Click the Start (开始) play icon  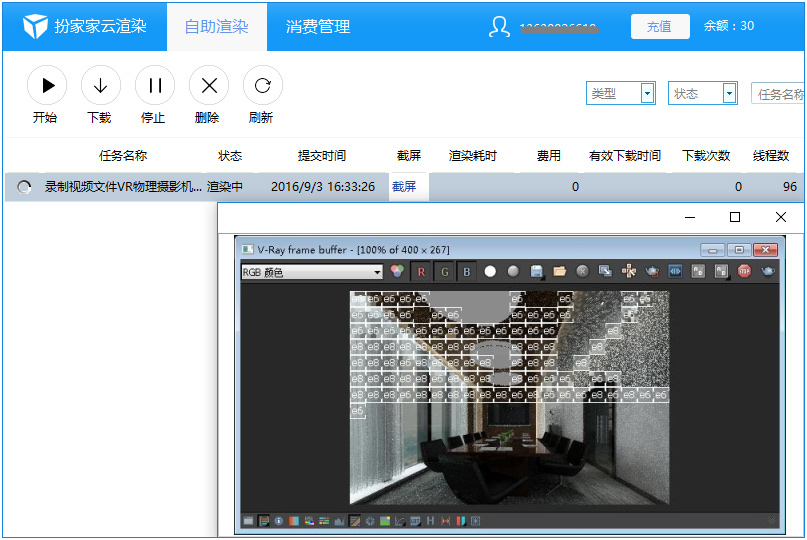(x=46, y=86)
